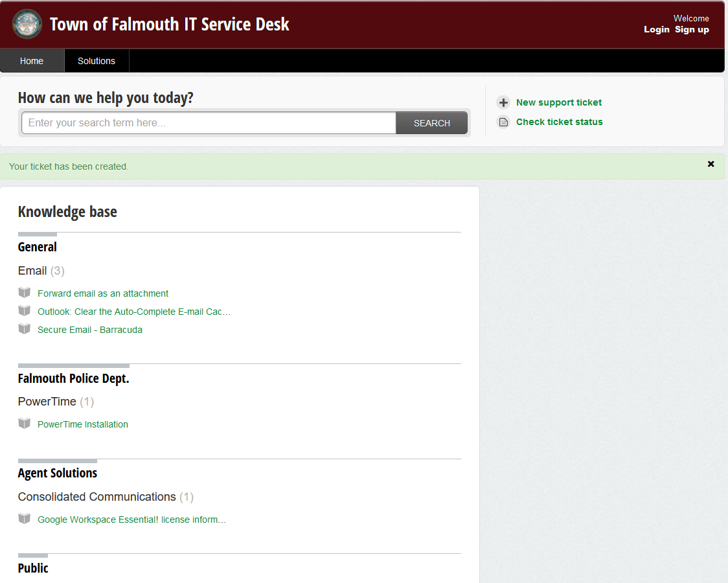The height and width of the screenshot is (583, 728).
Task: Click the Town of Falmouth IT Service Desk title
Action: click(x=170, y=24)
